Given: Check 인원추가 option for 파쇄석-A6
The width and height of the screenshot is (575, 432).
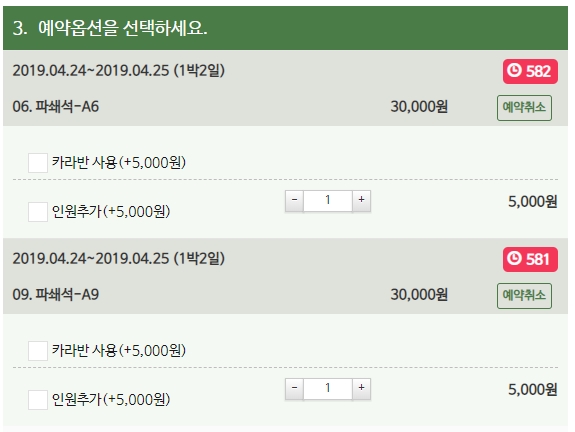Looking at the screenshot, I should (x=38, y=212).
